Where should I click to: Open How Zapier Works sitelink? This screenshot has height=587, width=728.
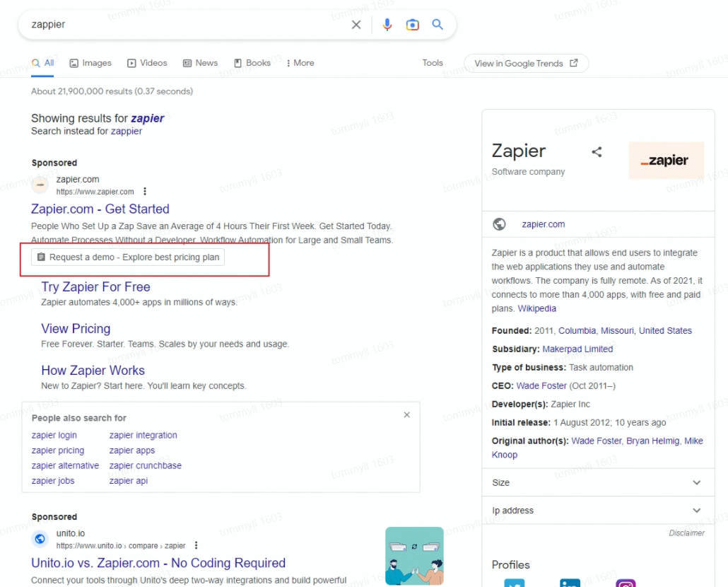pyautogui.click(x=93, y=371)
